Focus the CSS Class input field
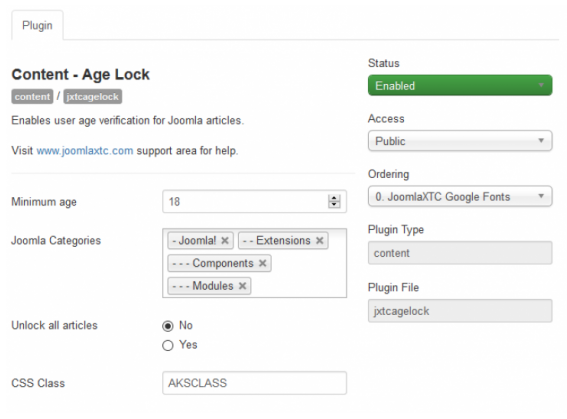This screenshot has height=419, width=567. (255, 383)
